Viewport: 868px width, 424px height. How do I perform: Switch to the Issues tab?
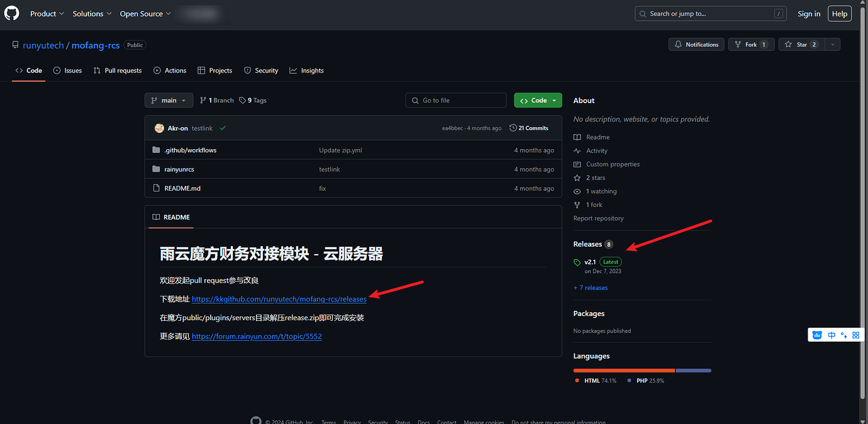pos(67,70)
